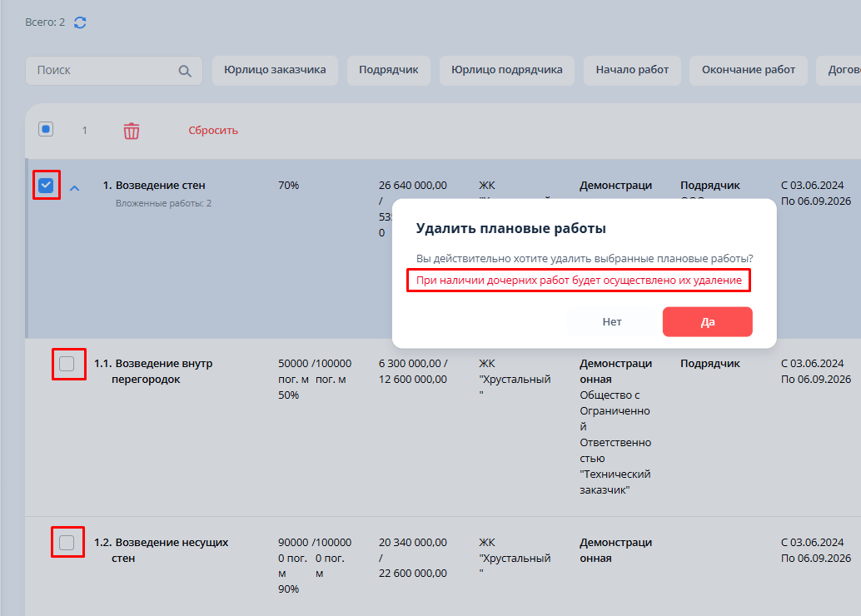Viewport: 861px width, 616px height.
Task: Collapse the Возведение стен row chevron
Action: click(x=74, y=188)
